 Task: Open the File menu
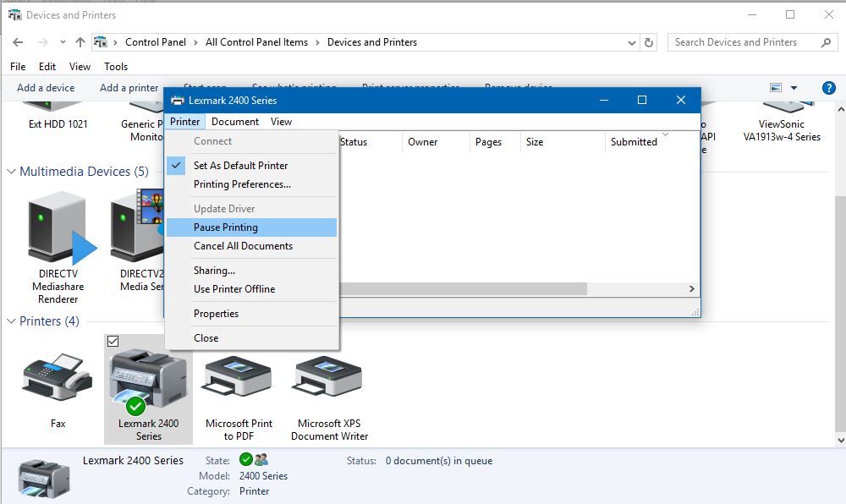point(18,66)
